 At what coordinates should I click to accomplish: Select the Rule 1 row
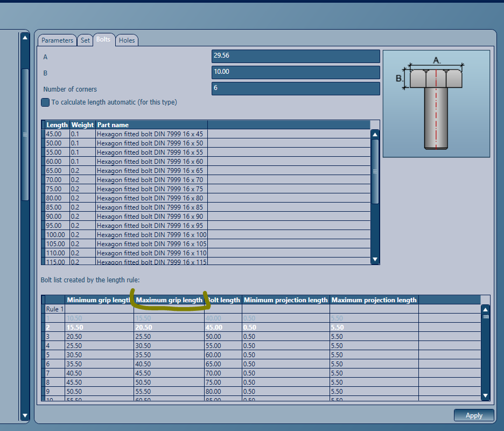[x=54, y=309]
